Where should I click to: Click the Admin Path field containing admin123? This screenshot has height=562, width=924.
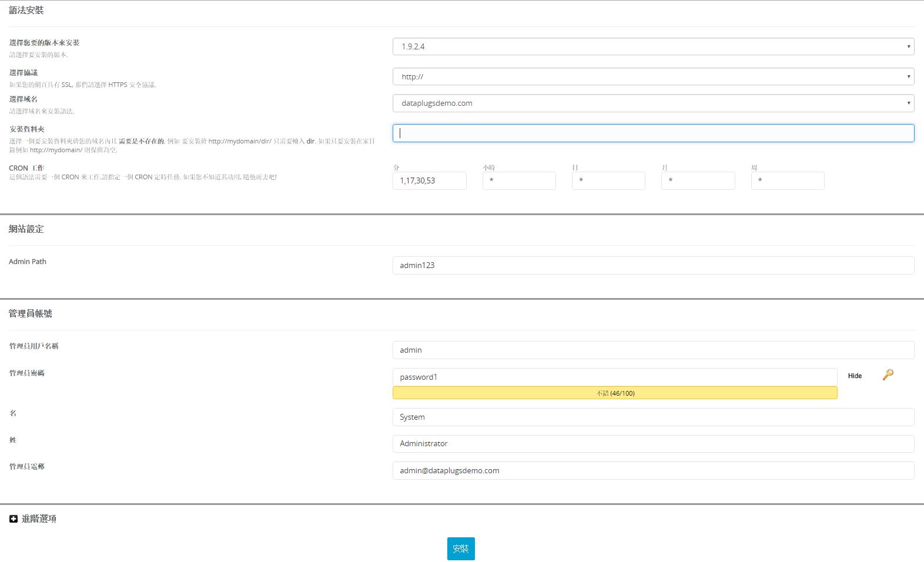[x=652, y=265]
